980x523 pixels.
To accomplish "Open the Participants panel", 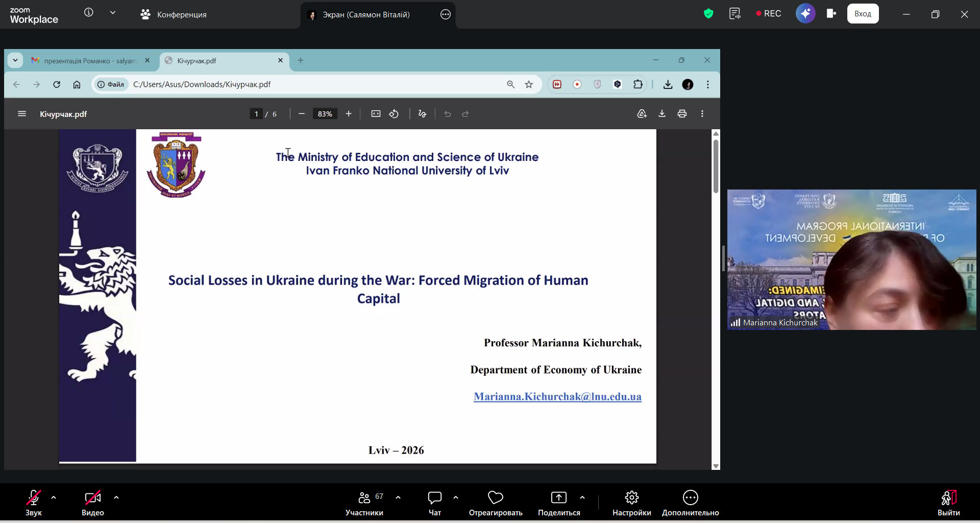I will pyautogui.click(x=364, y=503).
